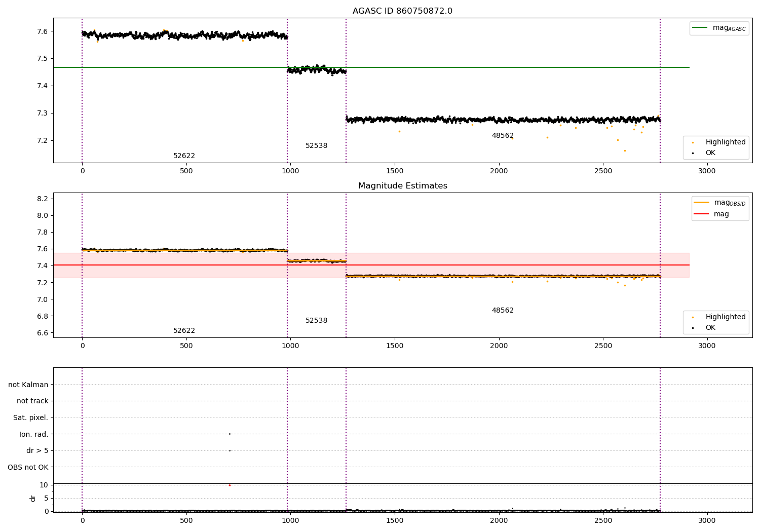Image resolution: width=760 pixels, height=532 pixels.
Task: Click obsid label 48562 in the top plot
Action: 503,136
